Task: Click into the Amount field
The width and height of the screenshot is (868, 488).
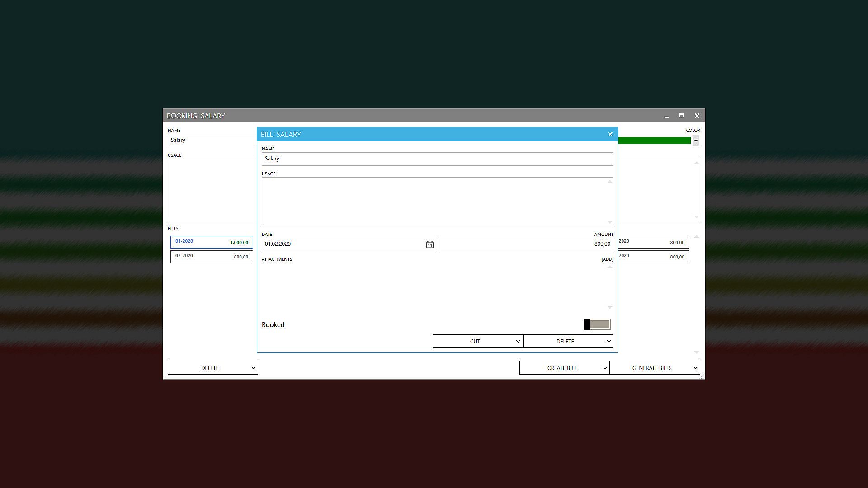Action: tap(526, 244)
